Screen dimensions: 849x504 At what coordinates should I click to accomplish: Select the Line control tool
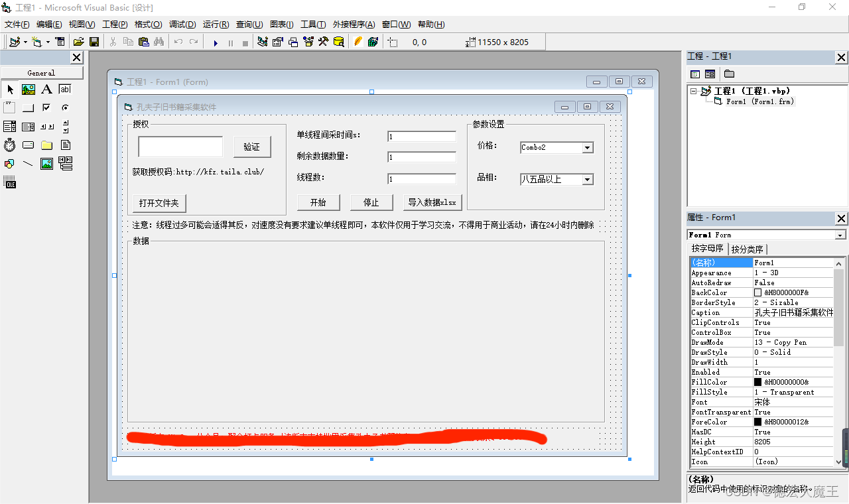pyautogui.click(x=28, y=163)
